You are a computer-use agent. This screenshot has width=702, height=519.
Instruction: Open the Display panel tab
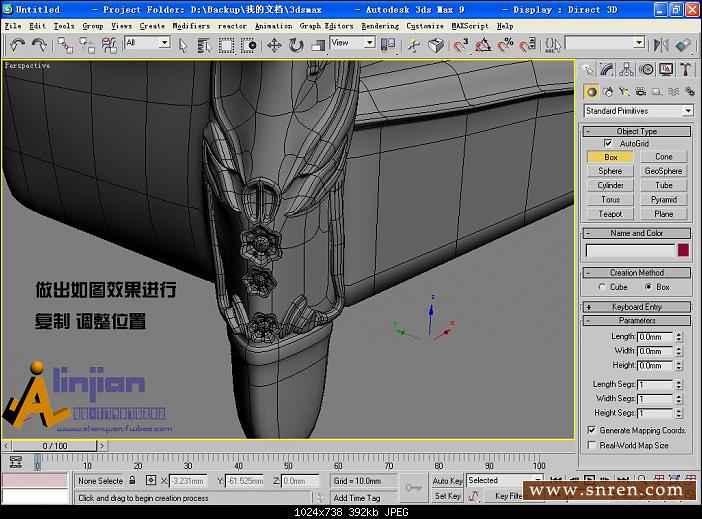666,69
